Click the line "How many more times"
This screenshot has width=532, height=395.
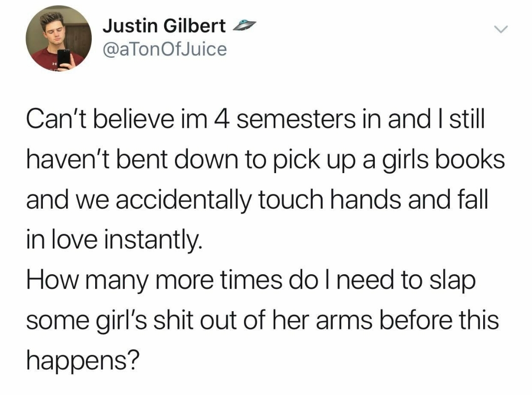tap(251, 280)
